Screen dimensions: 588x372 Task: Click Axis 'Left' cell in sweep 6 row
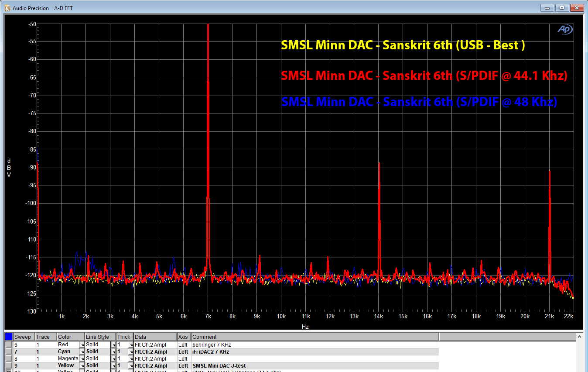184,344
